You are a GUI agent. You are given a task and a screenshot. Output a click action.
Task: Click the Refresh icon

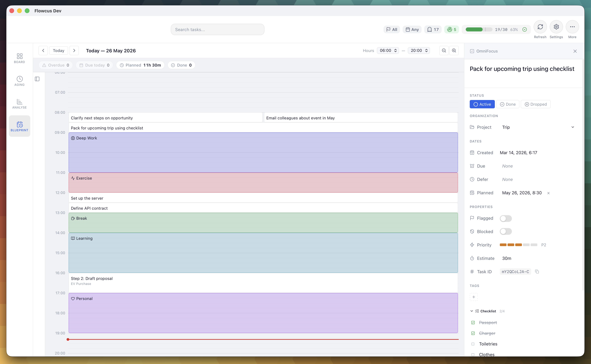pos(540,27)
